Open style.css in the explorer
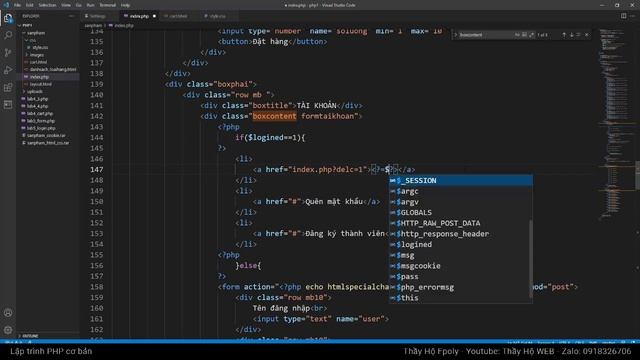 (x=40, y=47)
